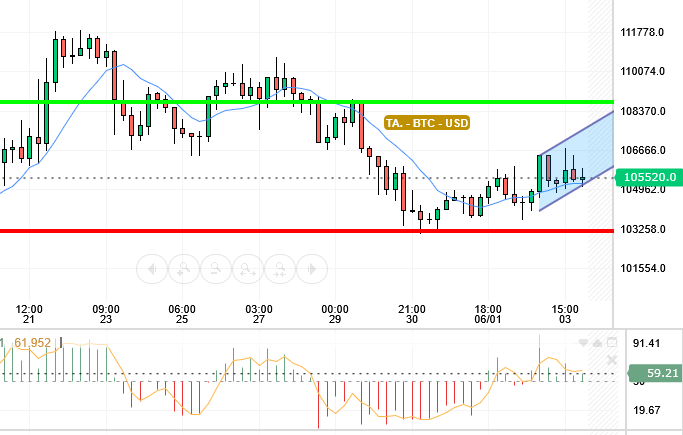This screenshot has width=683, height=435.
Task: Click the zoom out magnifier button
Action: [x=216, y=269]
